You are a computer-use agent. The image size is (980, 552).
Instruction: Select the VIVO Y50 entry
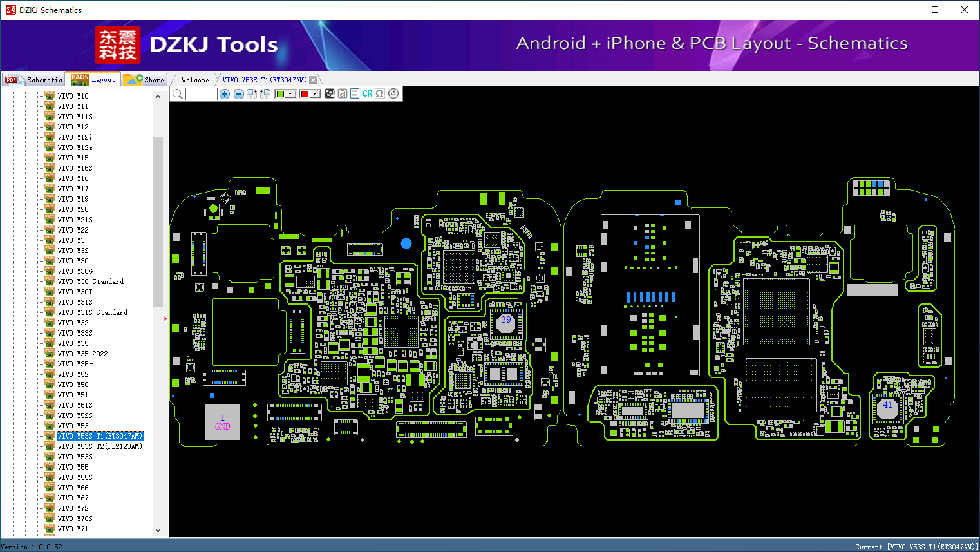pyautogui.click(x=73, y=385)
